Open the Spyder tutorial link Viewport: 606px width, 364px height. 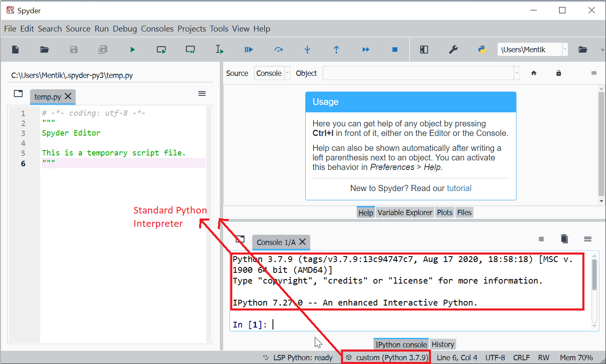pos(459,188)
